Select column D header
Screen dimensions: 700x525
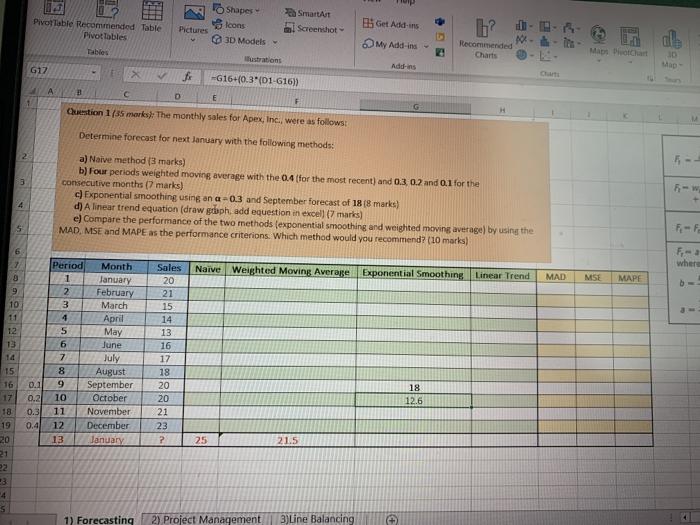177,96
